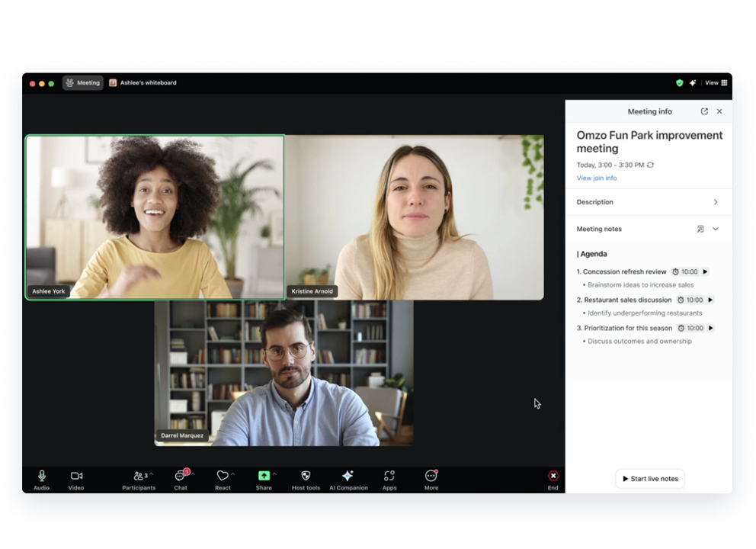Open the Participants panel
The width and height of the screenshot is (756, 549).
coord(139,480)
